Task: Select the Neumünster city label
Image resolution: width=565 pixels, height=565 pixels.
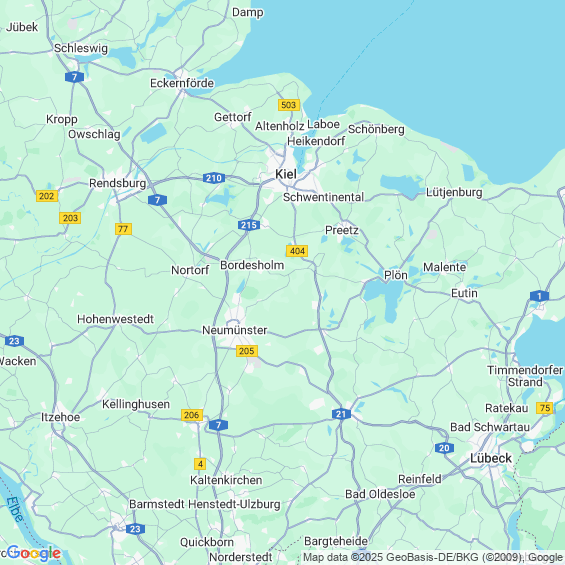Action: pyautogui.click(x=235, y=330)
